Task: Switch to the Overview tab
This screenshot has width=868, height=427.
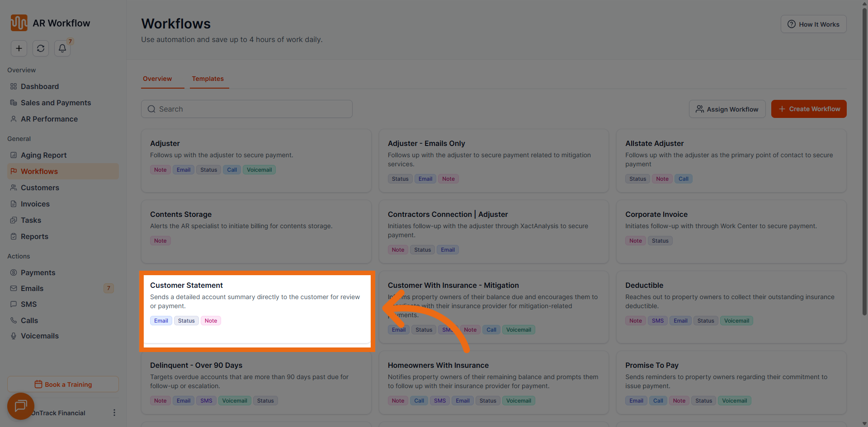Action: 157,79
